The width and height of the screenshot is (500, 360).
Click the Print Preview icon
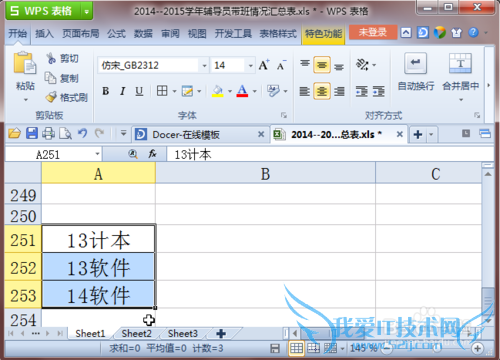pyautogui.click(x=65, y=134)
